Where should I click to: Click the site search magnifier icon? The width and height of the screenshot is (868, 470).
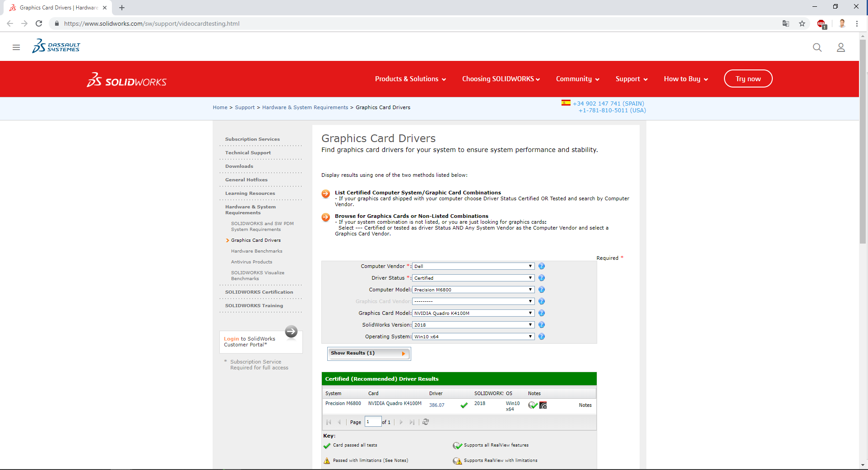point(817,47)
